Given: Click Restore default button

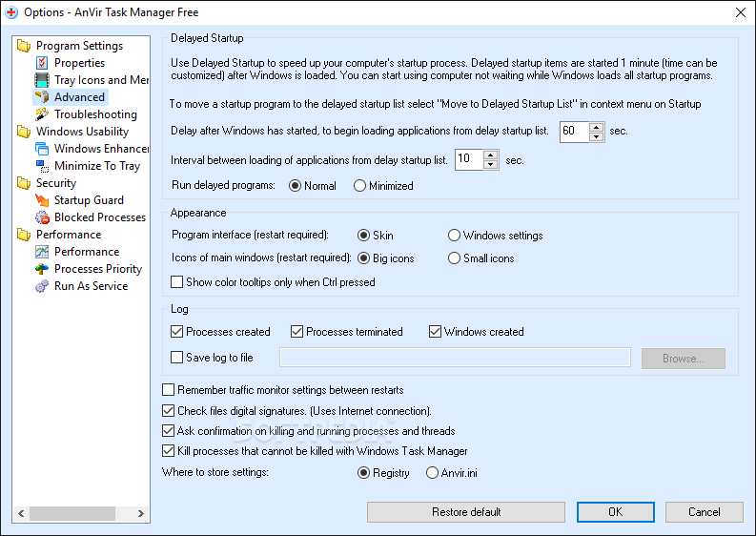Looking at the screenshot, I should click(466, 512).
